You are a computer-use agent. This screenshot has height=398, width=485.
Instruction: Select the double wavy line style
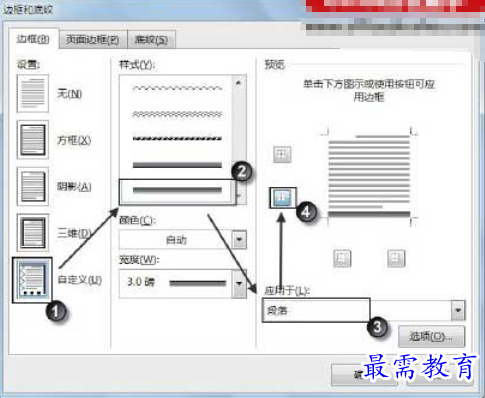(177, 114)
